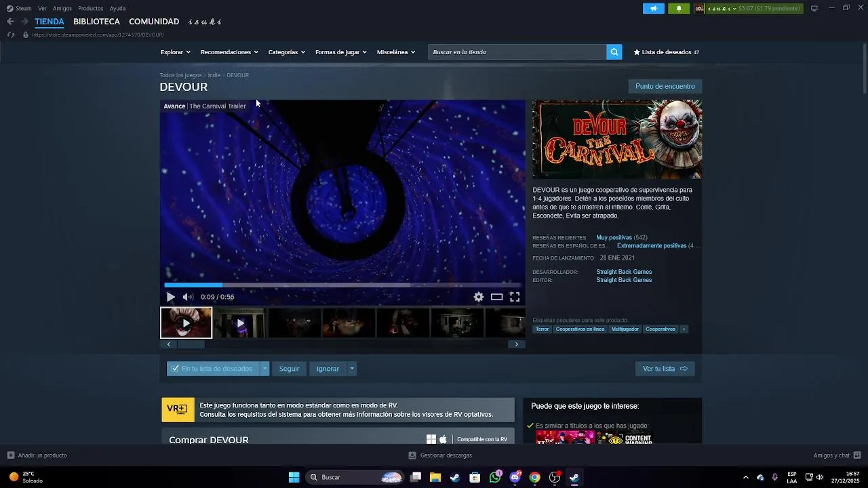The width and height of the screenshot is (868, 488).
Task: Focus the Buscar en la tienda field
Action: click(517, 52)
